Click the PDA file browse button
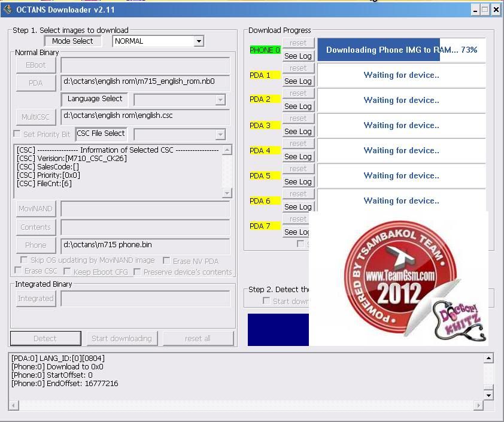The height and width of the screenshot is (422, 504). 36,83
